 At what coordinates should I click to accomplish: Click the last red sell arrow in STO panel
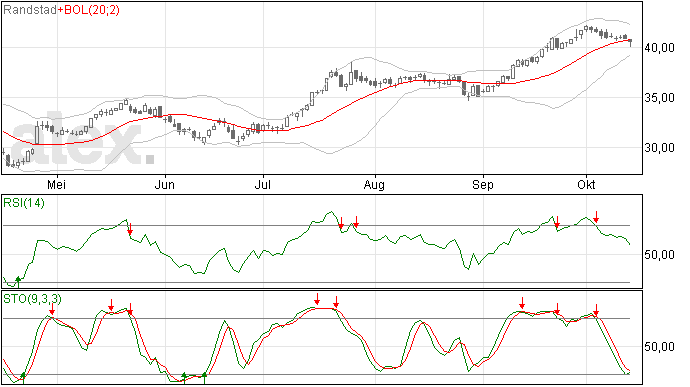coord(596,310)
